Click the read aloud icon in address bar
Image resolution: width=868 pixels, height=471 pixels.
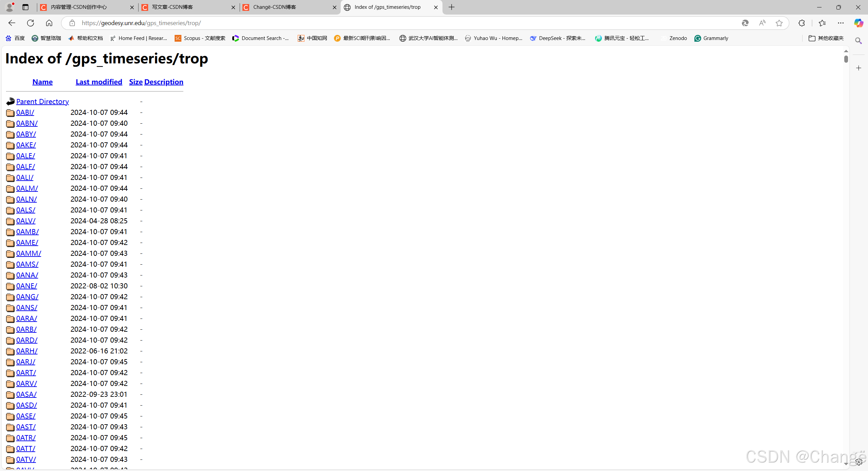[x=762, y=23]
